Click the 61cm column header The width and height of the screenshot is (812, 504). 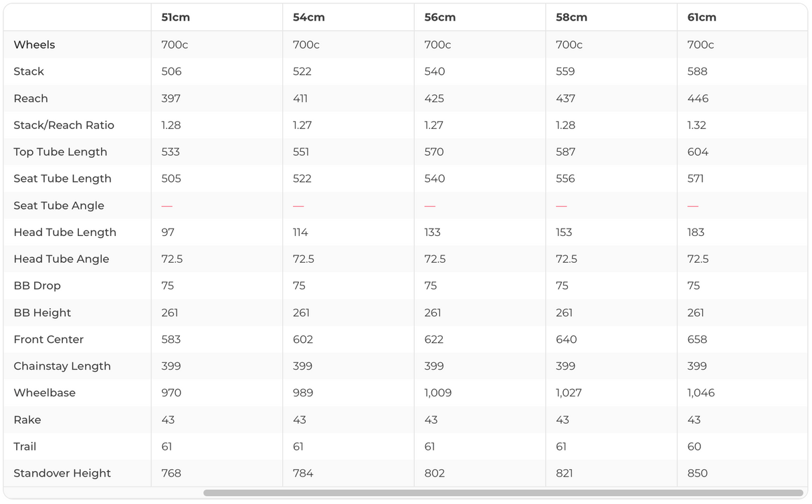click(x=702, y=17)
